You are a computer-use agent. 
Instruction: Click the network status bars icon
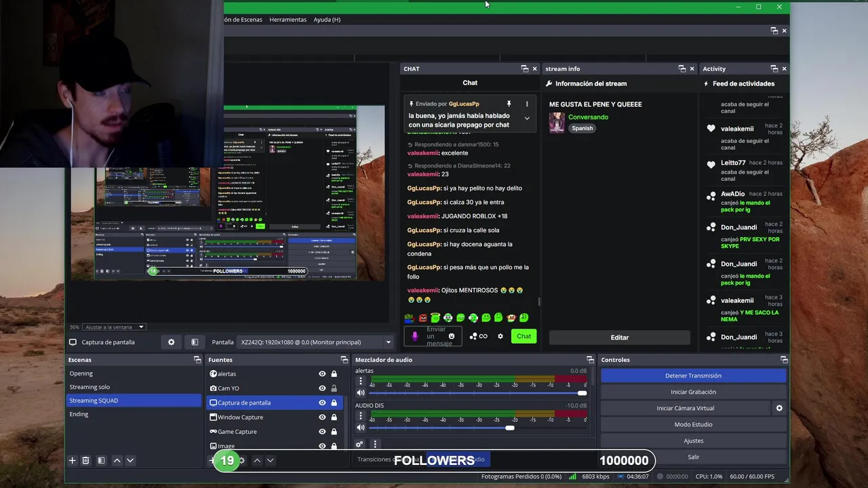573,476
